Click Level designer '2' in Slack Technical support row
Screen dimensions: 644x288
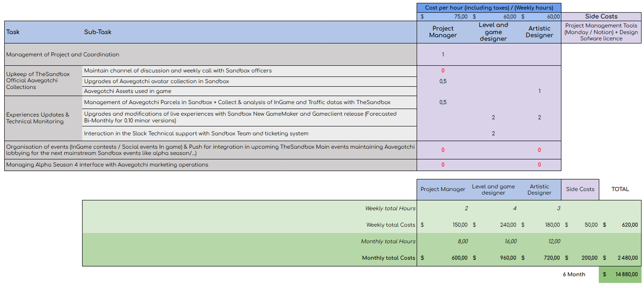[493, 134]
